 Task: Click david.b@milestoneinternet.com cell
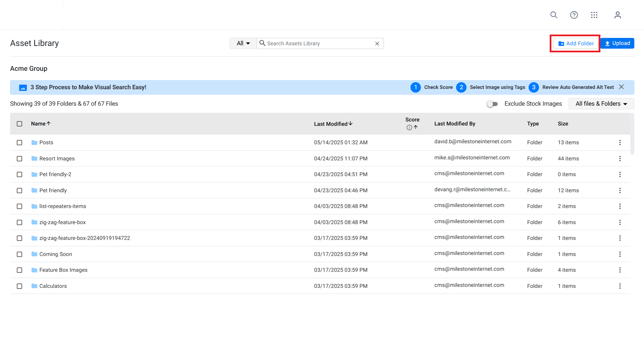tap(473, 142)
